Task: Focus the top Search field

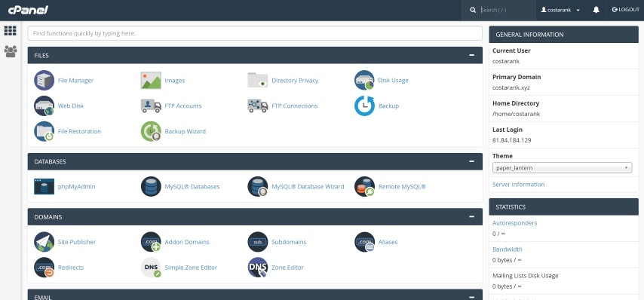Action: coord(508,10)
